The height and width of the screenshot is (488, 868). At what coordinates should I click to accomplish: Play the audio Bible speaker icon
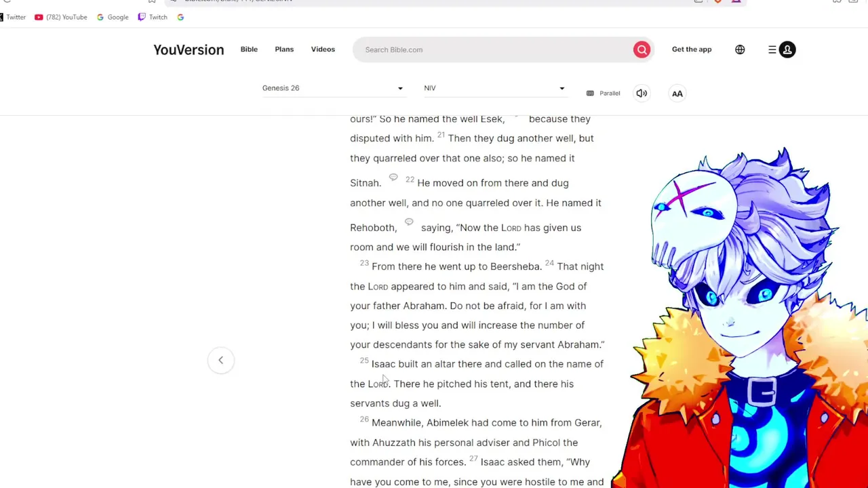click(x=642, y=94)
